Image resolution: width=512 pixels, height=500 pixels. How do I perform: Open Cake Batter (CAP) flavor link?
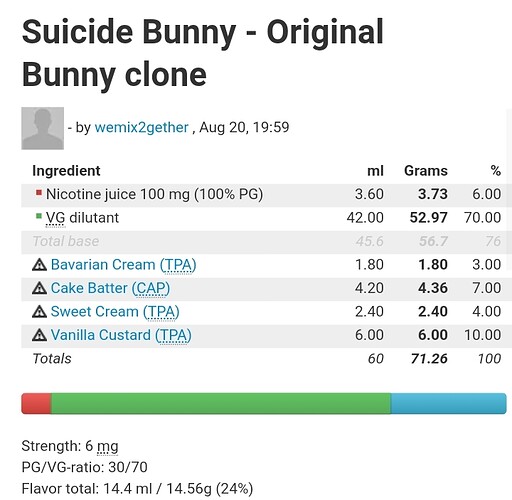[x=110, y=288]
